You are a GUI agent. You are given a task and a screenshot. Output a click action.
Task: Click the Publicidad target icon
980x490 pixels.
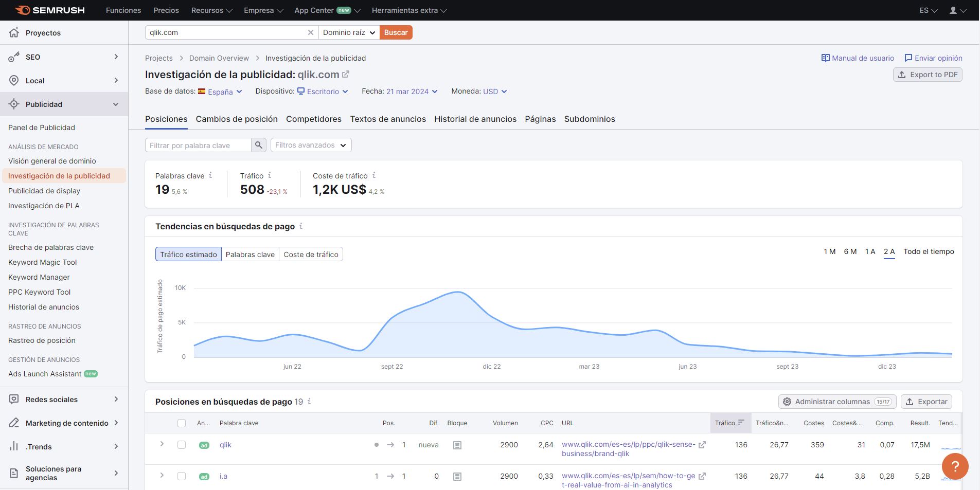(14, 104)
